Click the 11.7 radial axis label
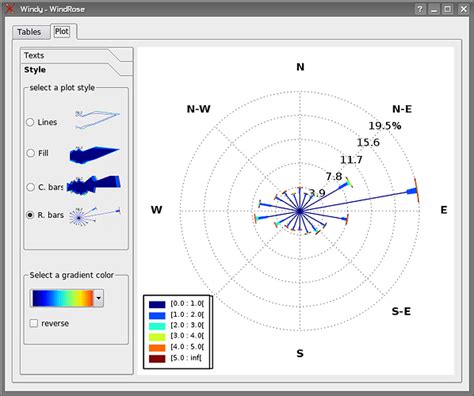The height and width of the screenshot is (396, 474). tap(351, 160)
